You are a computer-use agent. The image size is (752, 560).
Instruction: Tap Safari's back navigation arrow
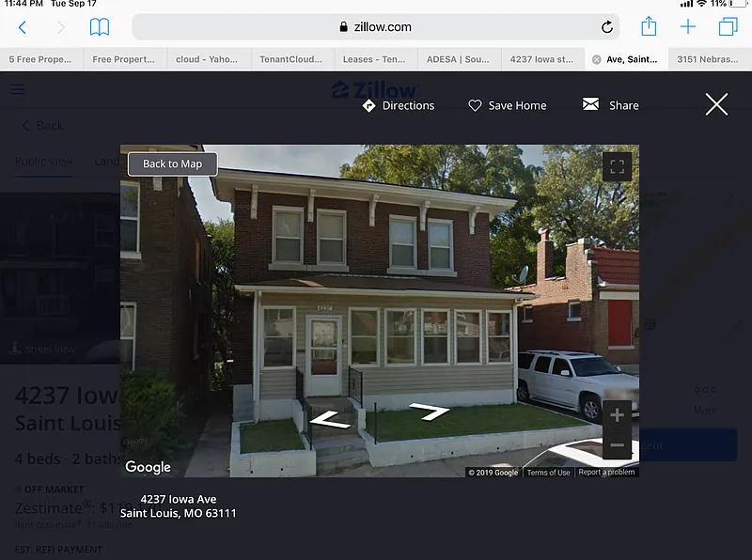coord(22,27)
